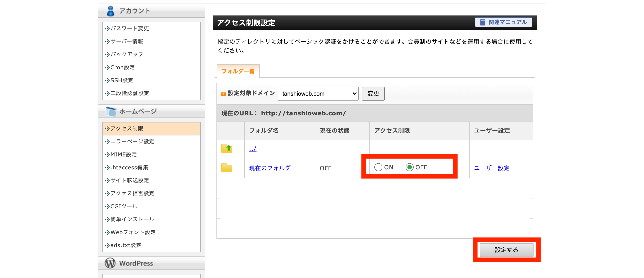This screenshot has width=644, height=278.
Task: Open 二段階認証設定 menu item
Action: (152, 93)
